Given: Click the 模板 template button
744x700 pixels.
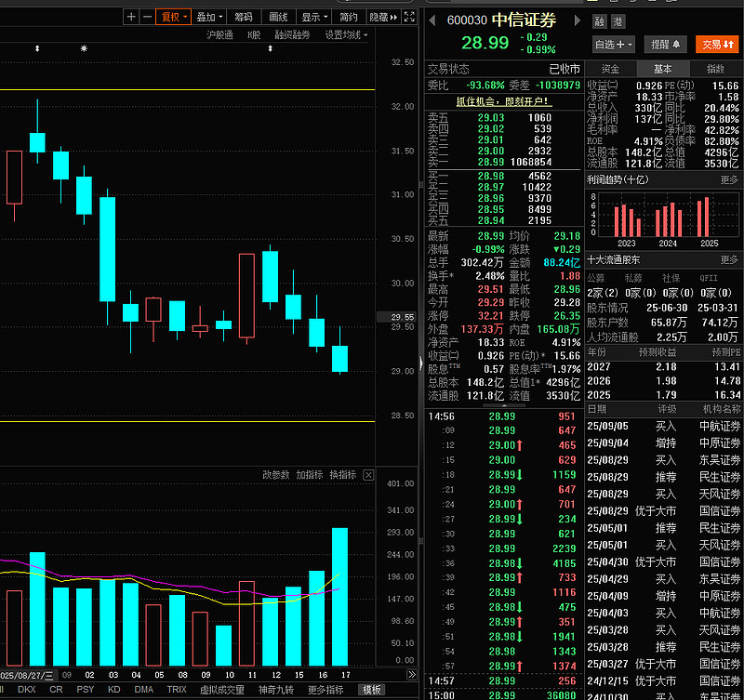Looking at the screenshot, I should coord(371,690).
